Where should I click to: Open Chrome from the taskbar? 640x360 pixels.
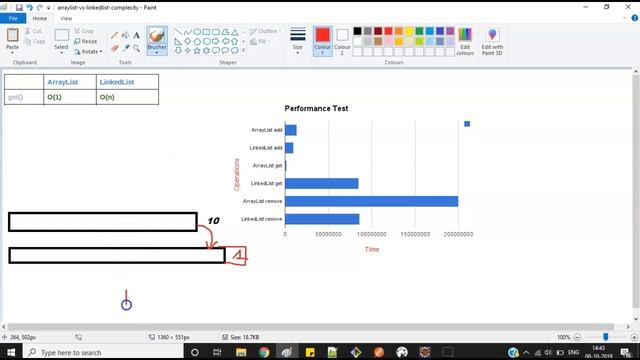click(264, 352)
